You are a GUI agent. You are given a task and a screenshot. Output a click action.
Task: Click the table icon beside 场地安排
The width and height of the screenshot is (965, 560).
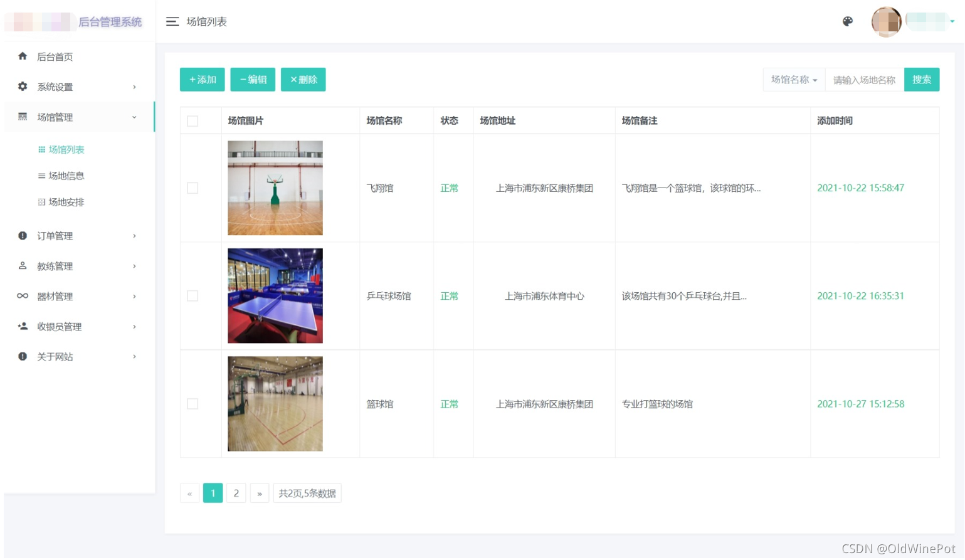42,202
